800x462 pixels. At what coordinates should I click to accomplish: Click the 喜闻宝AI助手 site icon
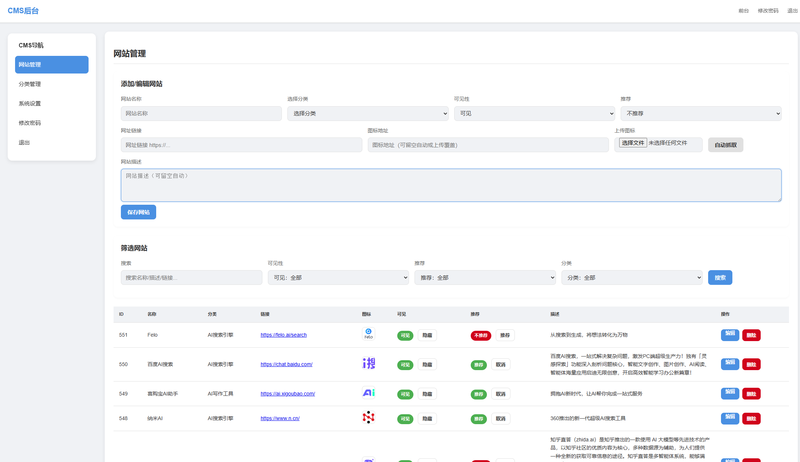pos(368,393)
